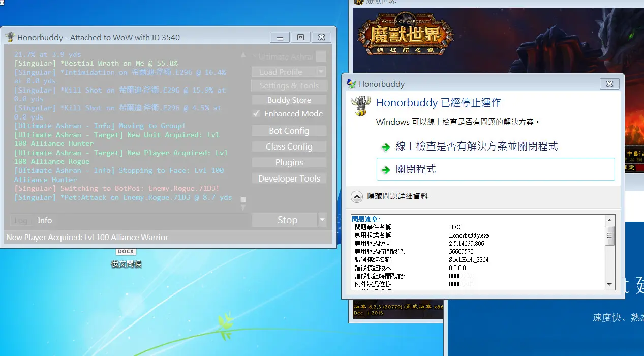Close the Honorbuddy crash dialog
This screenshot has height=356, width=644.
pos(609,84)
